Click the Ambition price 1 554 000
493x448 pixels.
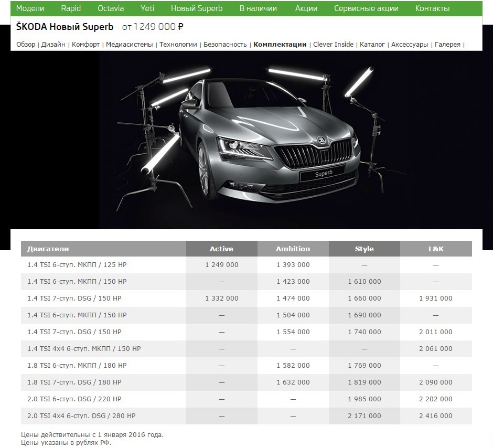(293, 332)
